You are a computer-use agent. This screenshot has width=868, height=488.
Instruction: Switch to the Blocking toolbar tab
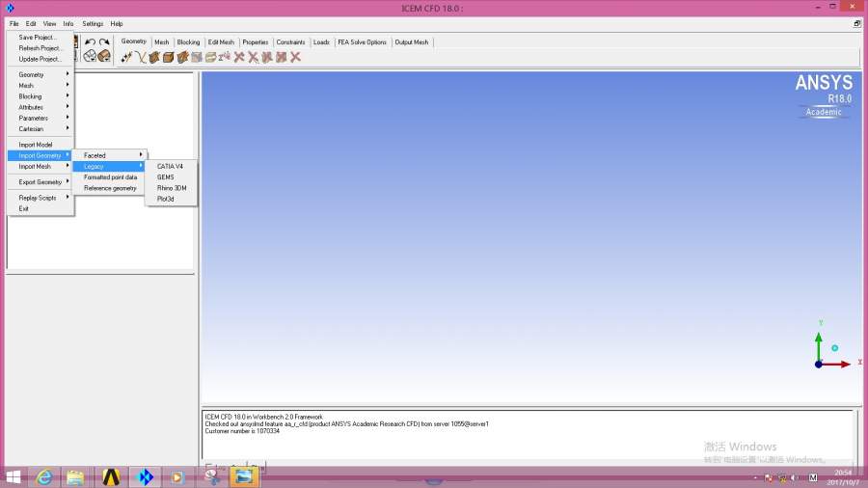188,42
